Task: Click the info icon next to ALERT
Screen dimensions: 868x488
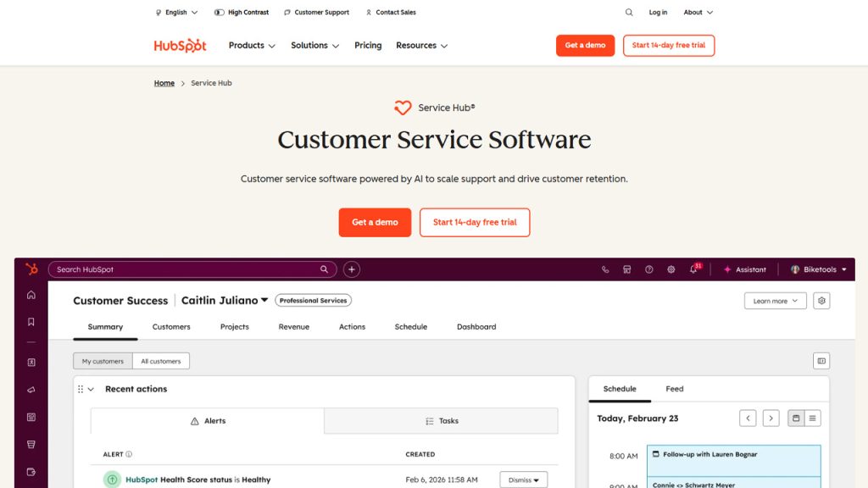Action: [x=129, y=454]
